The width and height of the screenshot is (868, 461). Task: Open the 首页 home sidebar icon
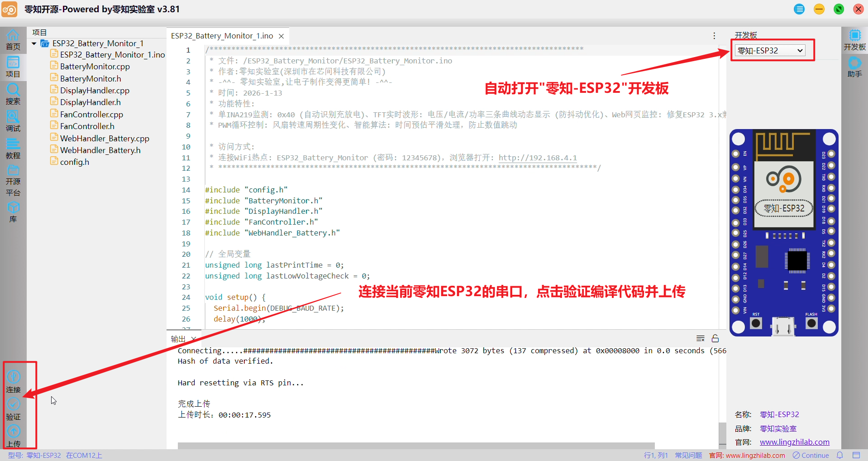[13, 40]
